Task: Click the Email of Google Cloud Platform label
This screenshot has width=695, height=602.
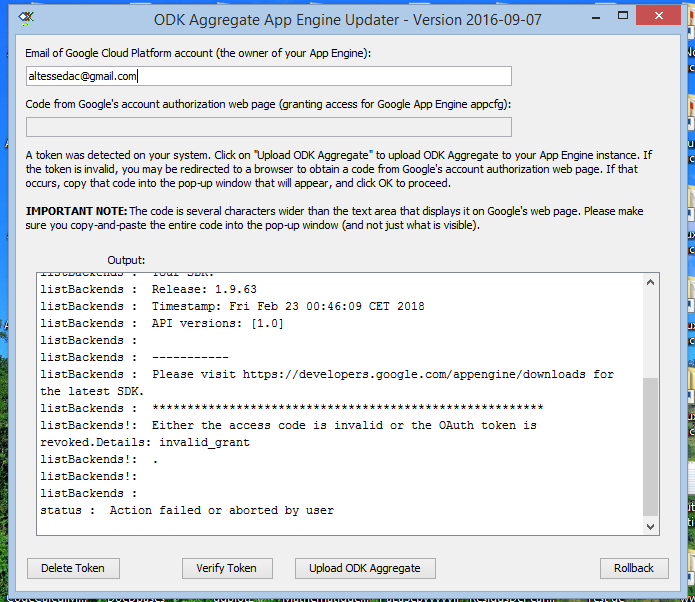Action: coord(198,53)
